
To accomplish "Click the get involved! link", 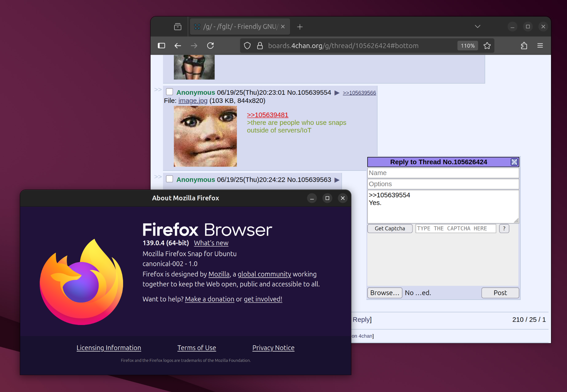I will [x=263, y=299].
